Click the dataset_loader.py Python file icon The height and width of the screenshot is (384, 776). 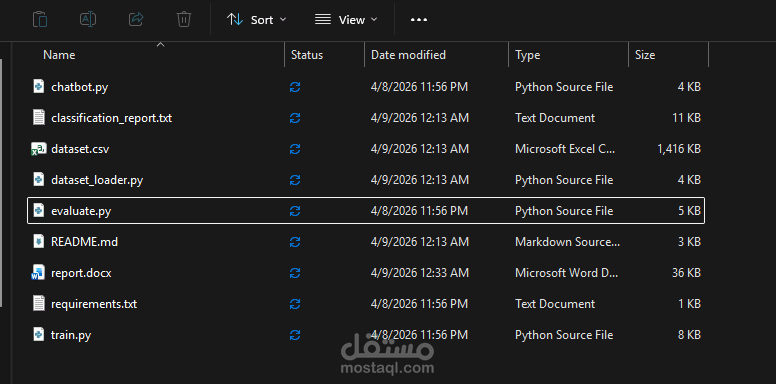(x=38, y=180)
